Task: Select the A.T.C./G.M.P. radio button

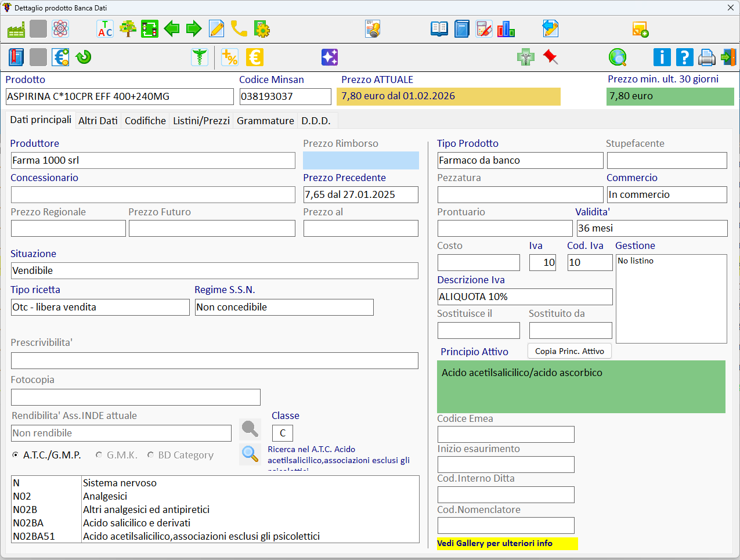Action: pos(15,455)
